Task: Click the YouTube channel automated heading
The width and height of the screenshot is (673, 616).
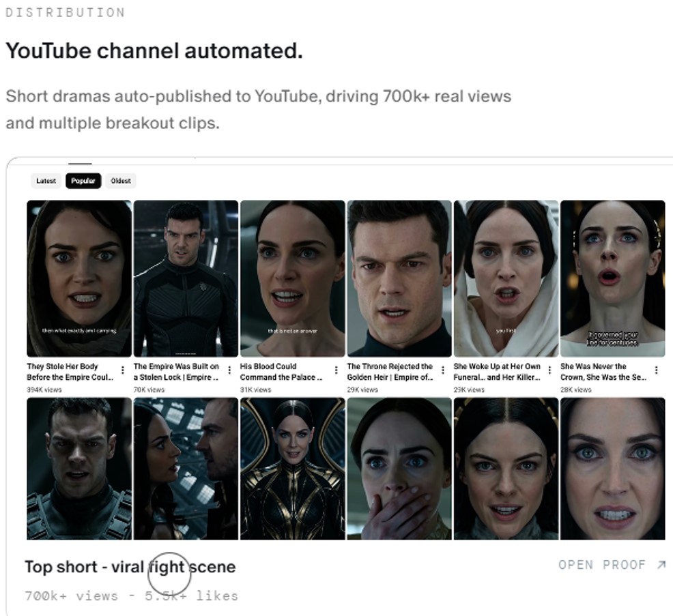Action: coord(154,50)
